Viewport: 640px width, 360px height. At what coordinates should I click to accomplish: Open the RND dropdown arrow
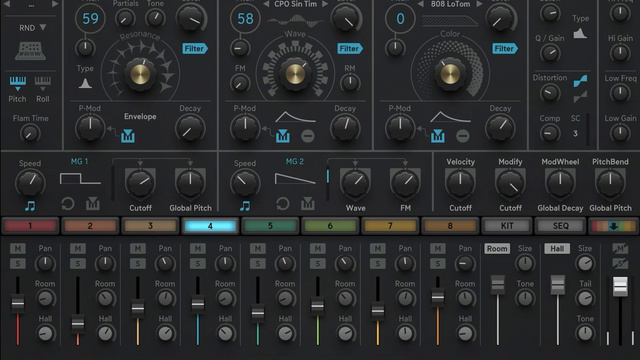pyautogui.click(x=42, y=28)
